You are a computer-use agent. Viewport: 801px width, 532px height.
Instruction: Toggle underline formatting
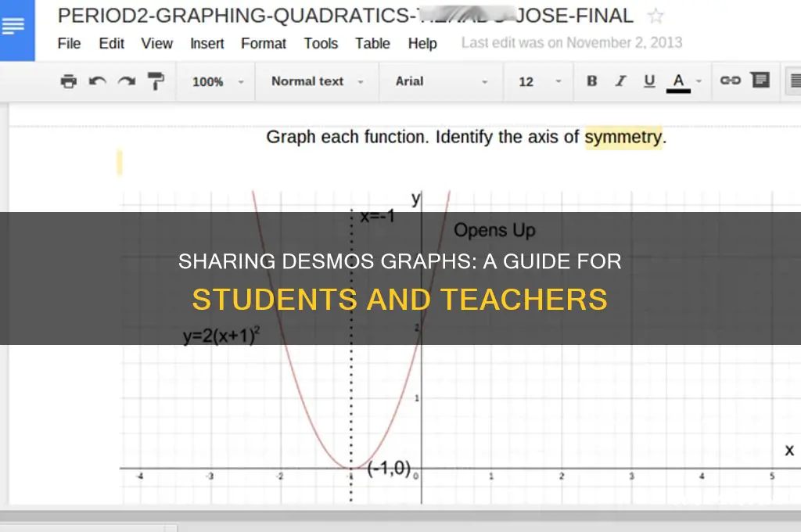pos(649,81)
